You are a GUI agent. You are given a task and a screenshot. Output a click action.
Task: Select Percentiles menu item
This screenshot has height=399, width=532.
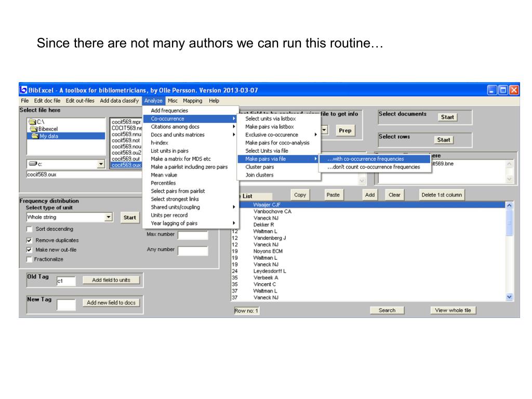[190, 183]
